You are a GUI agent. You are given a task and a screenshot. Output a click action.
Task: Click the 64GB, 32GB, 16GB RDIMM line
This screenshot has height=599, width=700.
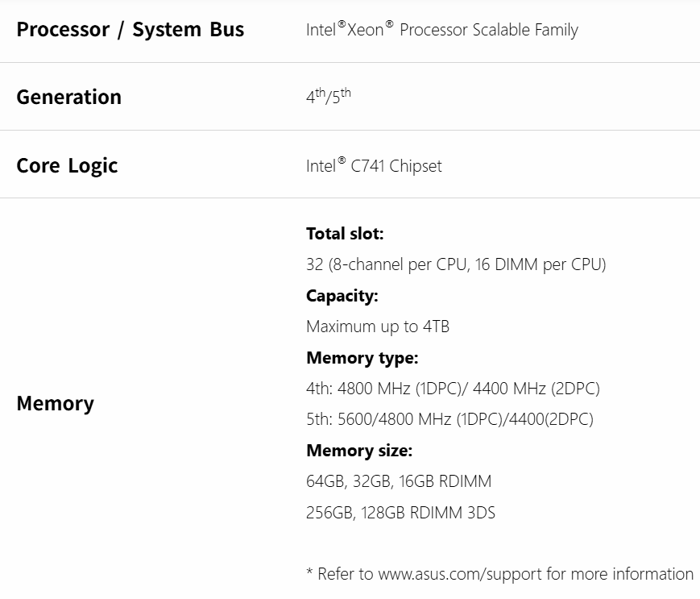(399, 481)
